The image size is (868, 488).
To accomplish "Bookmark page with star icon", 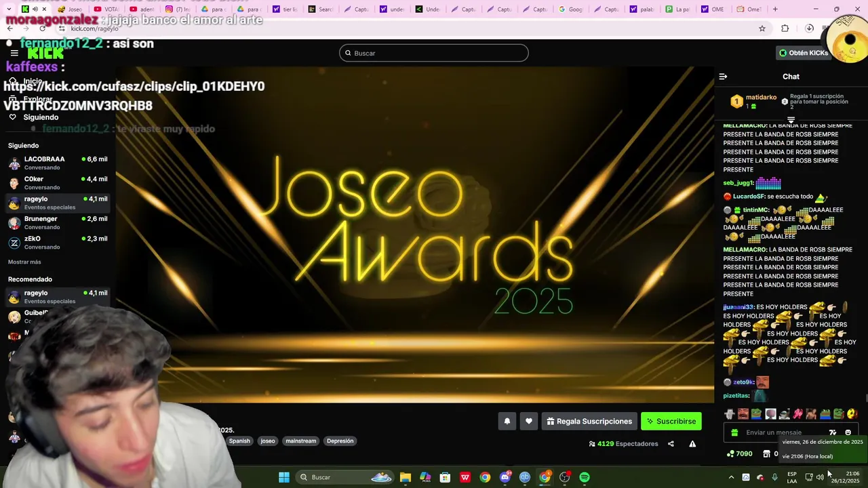I will [762, 28].
